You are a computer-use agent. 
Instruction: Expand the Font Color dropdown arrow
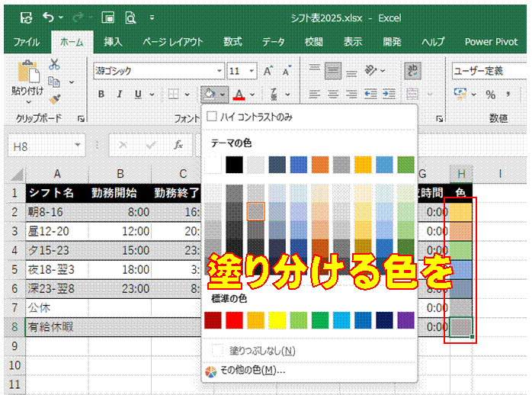click(x=252, y=95)
